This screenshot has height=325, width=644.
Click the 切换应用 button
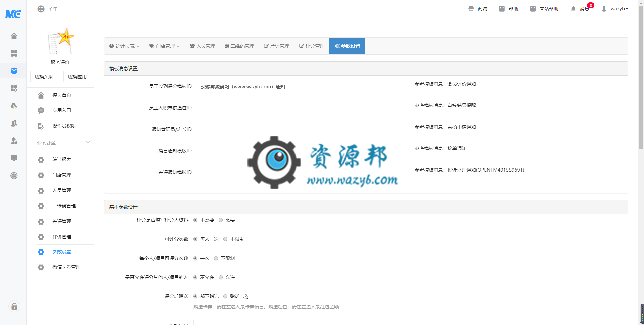[x=77, y=77]
